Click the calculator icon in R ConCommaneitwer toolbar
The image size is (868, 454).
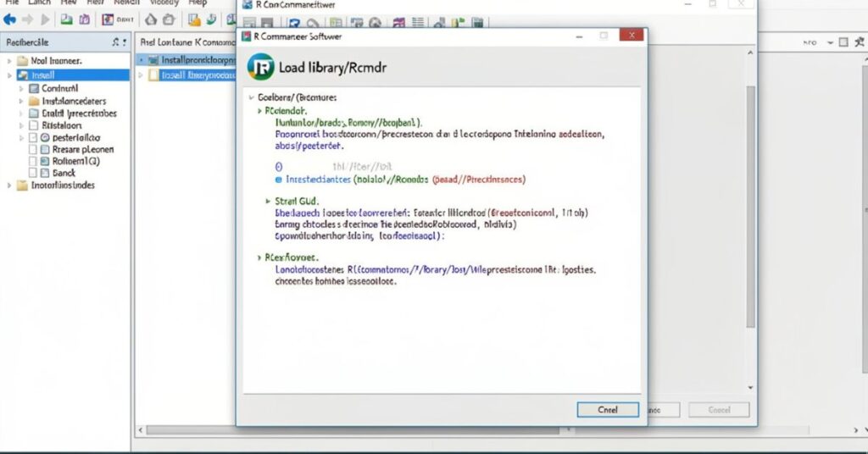(x=478, y=23)
